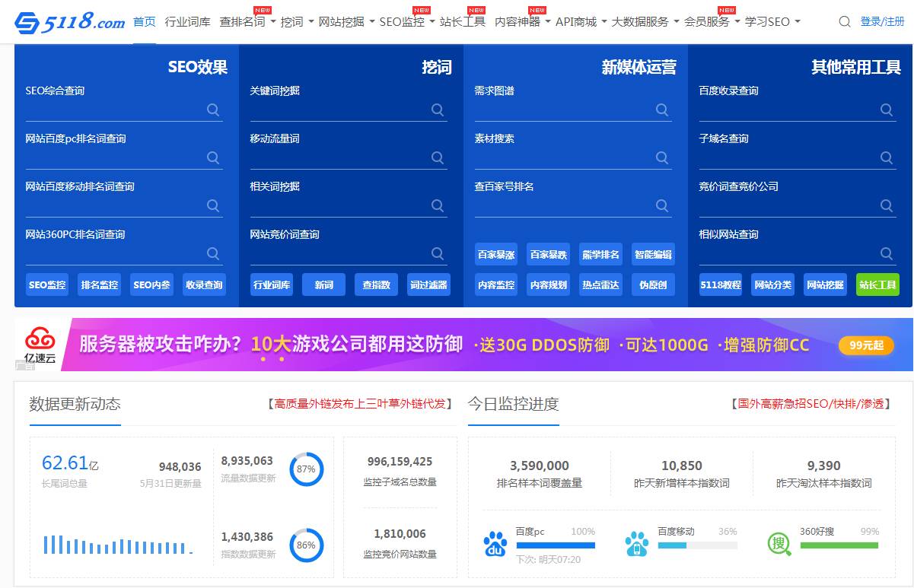Click the 5118教程 button

pos(721,284)
